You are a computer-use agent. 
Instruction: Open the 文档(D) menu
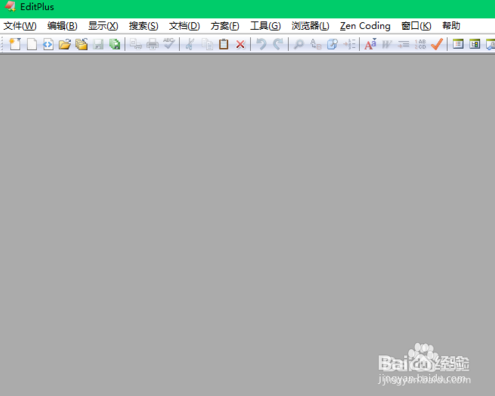point(184,26)
